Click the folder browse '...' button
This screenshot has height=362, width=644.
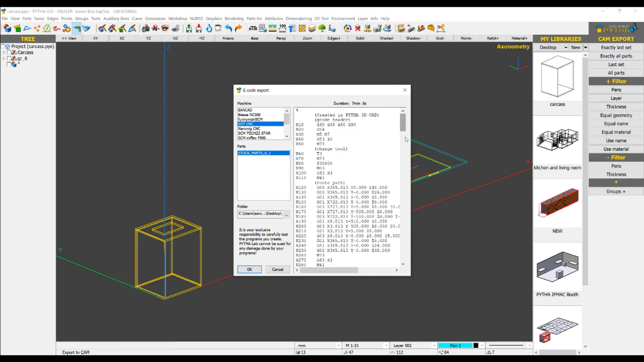point(287,214)
